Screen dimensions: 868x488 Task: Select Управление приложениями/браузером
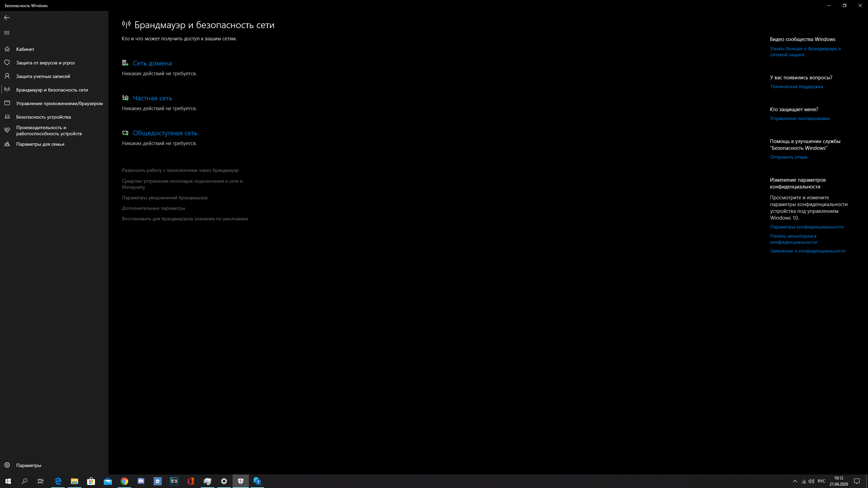pos(59,103)
